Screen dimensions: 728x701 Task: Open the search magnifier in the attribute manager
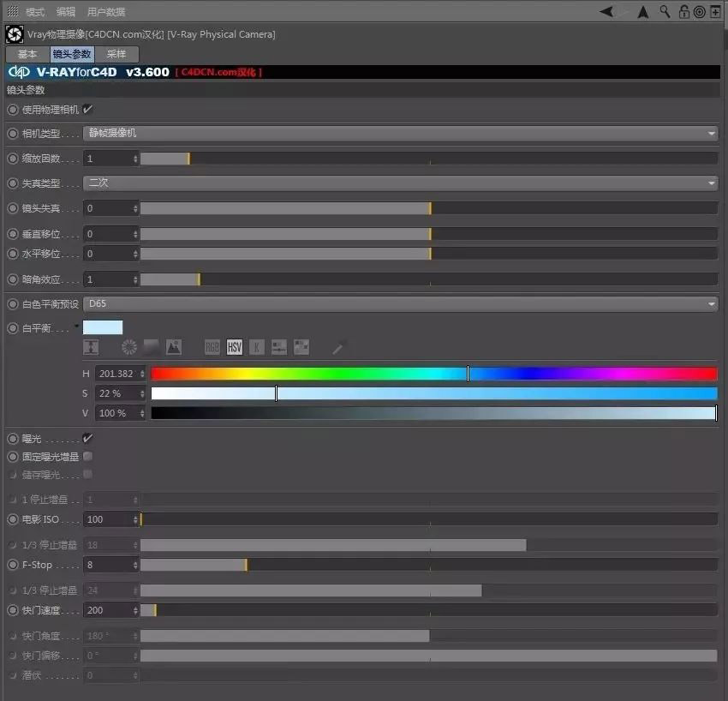[665, 11]
